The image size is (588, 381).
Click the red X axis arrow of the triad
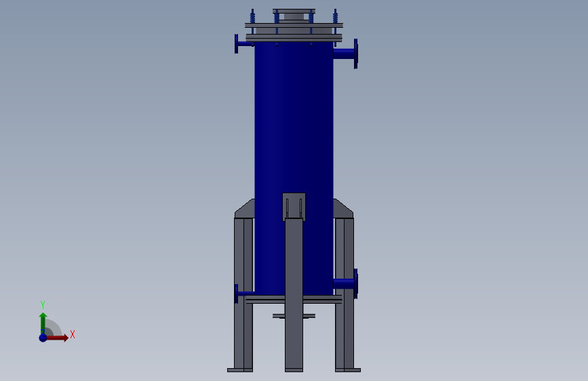[x=58, y=338]
